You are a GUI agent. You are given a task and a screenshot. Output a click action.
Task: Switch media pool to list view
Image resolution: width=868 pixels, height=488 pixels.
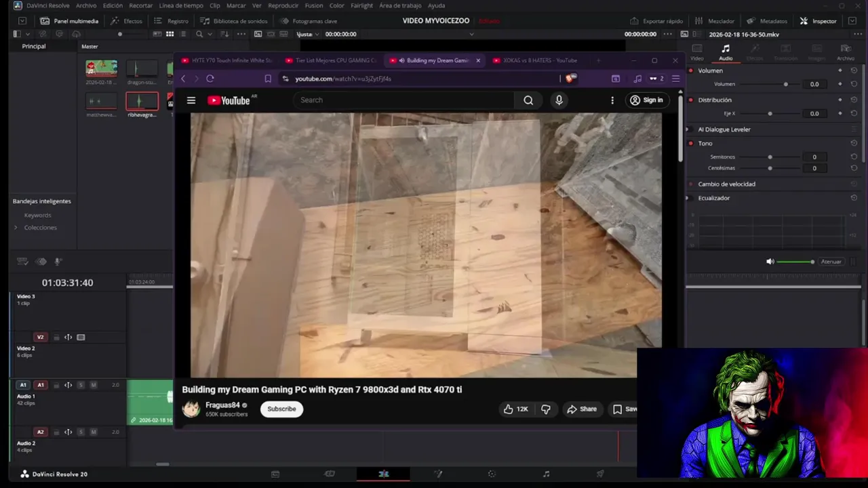pos(183,34)
